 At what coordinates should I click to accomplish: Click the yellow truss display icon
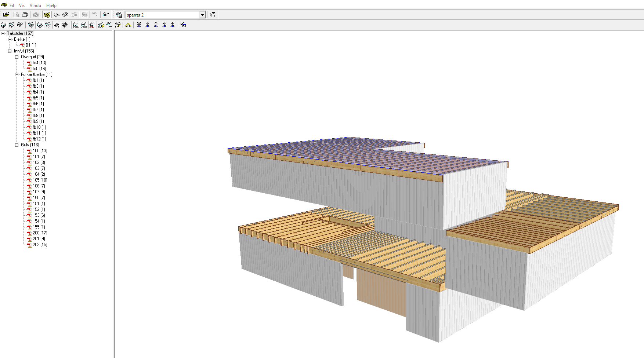pyautogui.click(x=46, y=15)
